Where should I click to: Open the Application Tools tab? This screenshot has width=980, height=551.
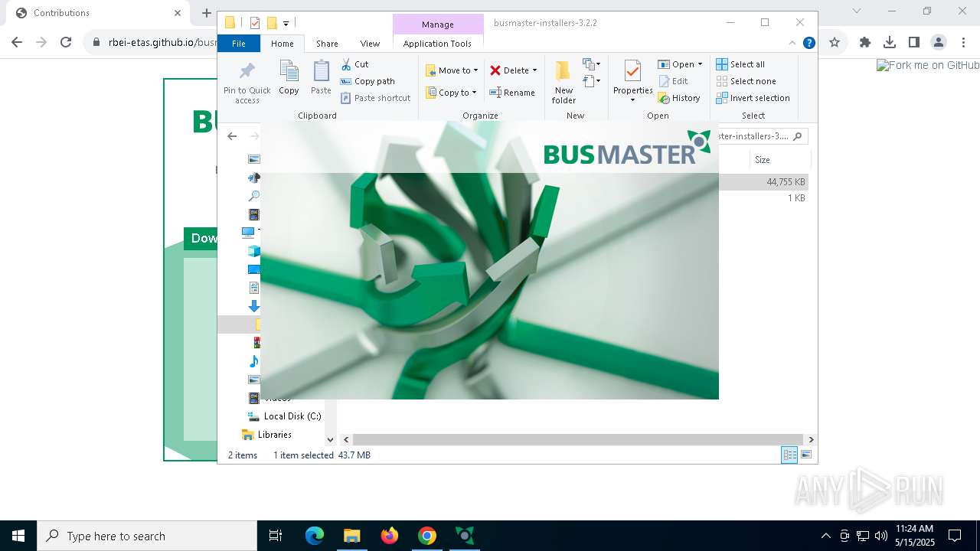(437, 44)
